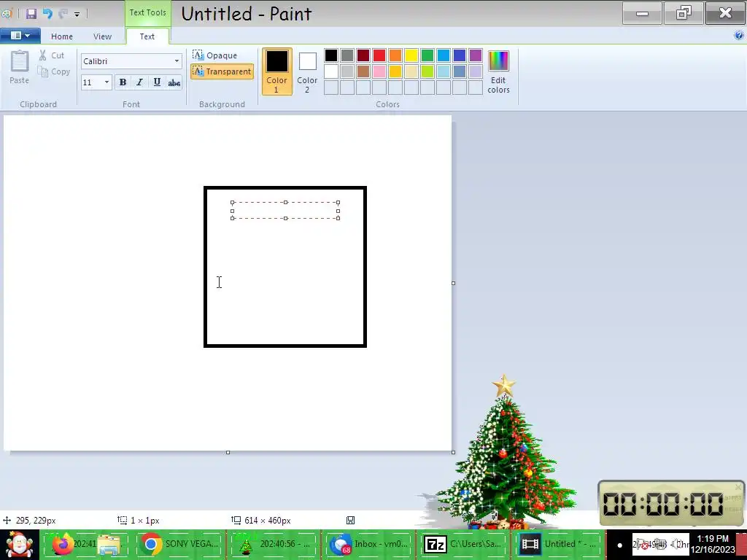Select Color 1 foreground button
Image resolution: width=747 pixels, height=560 pixels.
pyautogui.click(x=276, y=71)
